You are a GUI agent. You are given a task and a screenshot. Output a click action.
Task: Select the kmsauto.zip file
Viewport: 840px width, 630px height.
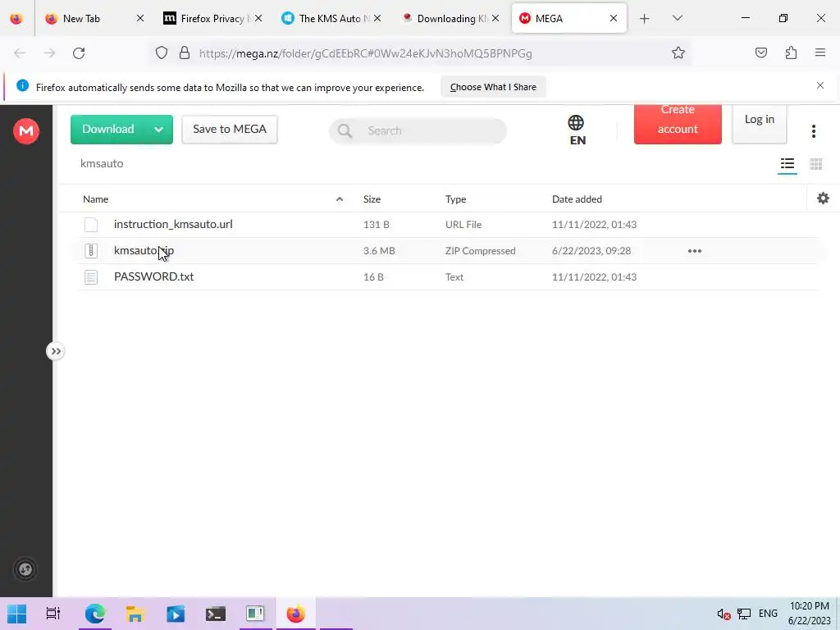(x=448, y=251)
